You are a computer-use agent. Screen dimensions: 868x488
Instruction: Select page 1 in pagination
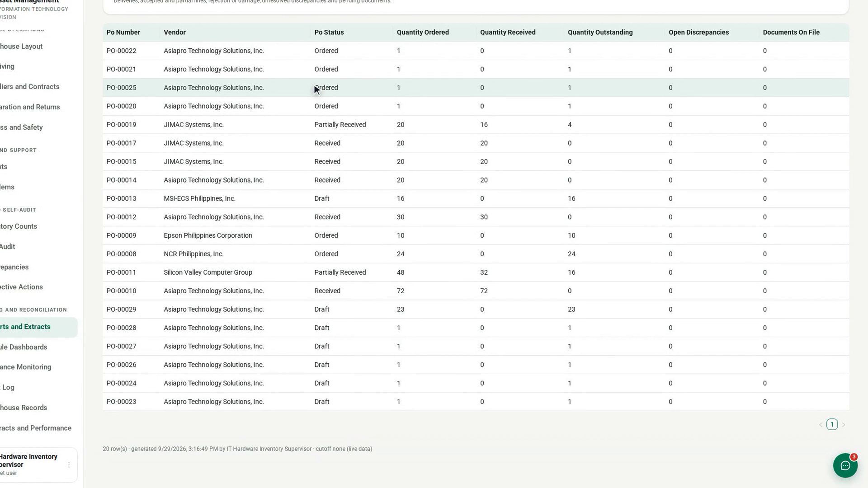[x=832, y=424]
